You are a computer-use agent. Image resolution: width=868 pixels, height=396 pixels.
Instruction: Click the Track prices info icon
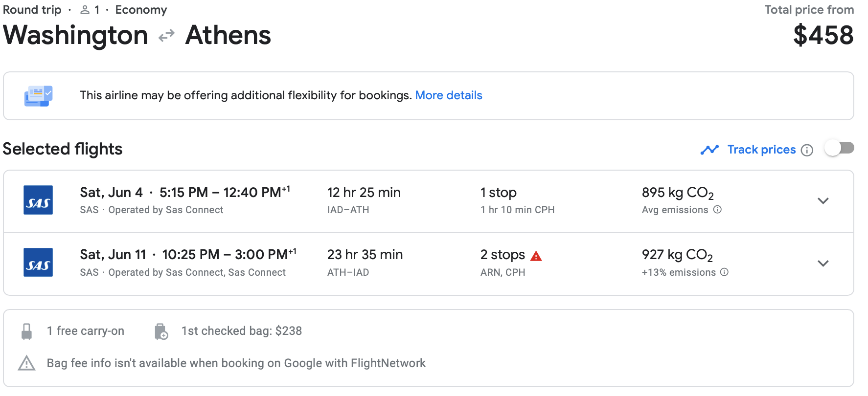click(x=807, y=150)
